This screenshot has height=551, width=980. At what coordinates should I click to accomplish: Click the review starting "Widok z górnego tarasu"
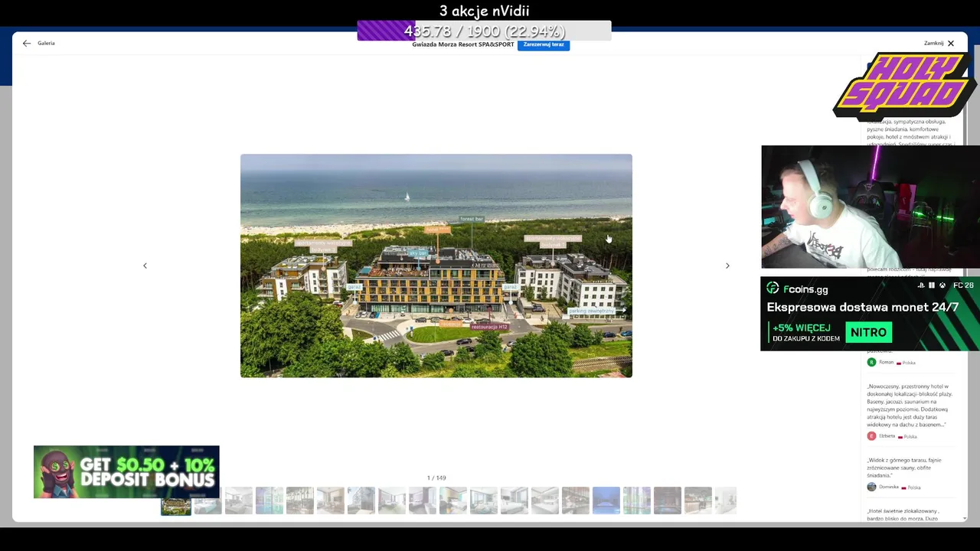[905, 468]
